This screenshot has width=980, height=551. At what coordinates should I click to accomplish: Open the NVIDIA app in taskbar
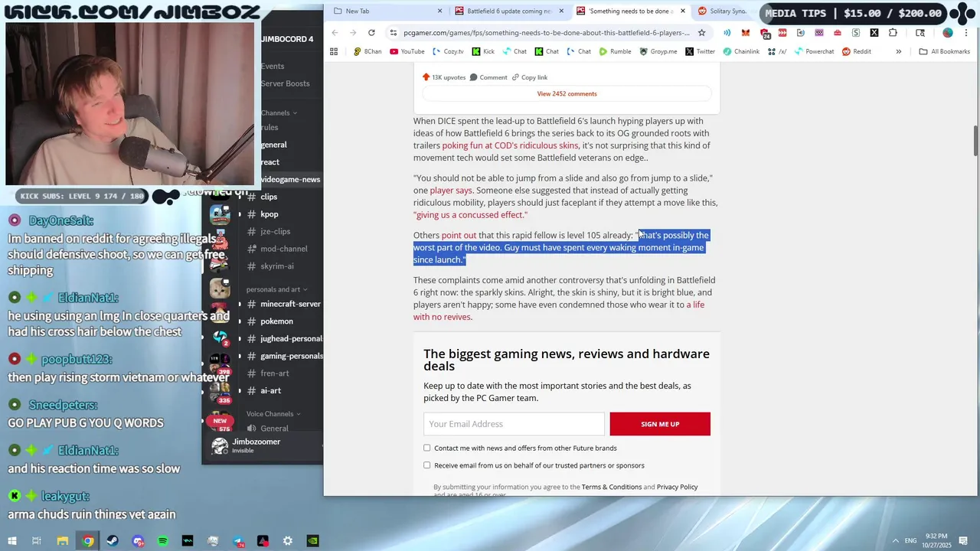312,541
